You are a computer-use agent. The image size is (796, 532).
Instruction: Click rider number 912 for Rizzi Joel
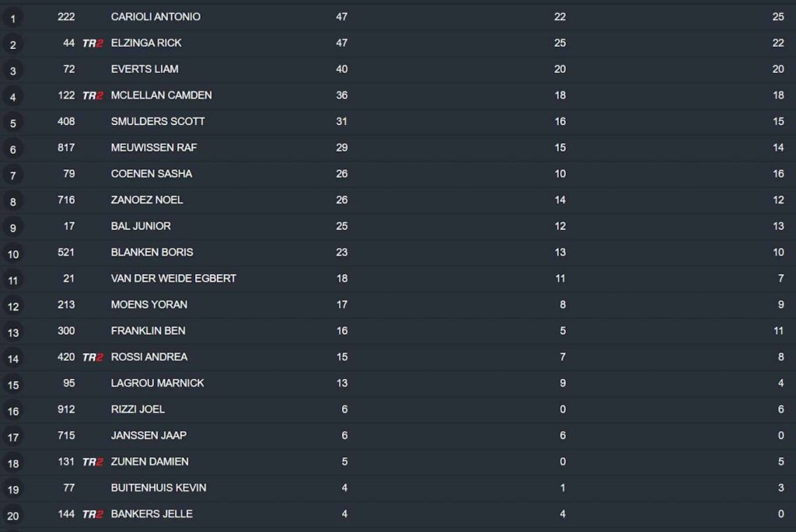tap(66, 409)
